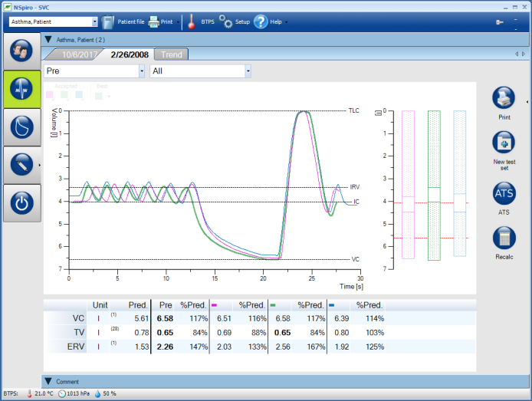Image resolution: width=532 pixels, height=401 pixels.
Task: Open the flow-volume loop test icon
Action: tap(21, 127)
